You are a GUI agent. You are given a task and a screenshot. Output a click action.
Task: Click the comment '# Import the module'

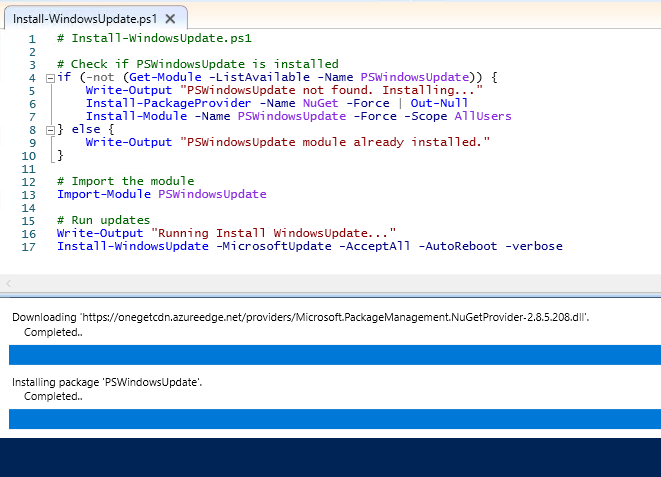coord(126,181)
